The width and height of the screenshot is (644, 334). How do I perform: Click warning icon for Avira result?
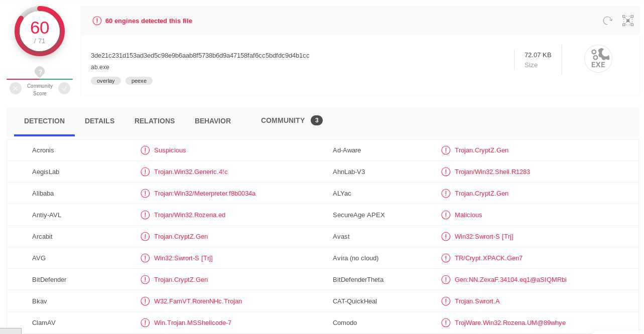tap(446, 258)
